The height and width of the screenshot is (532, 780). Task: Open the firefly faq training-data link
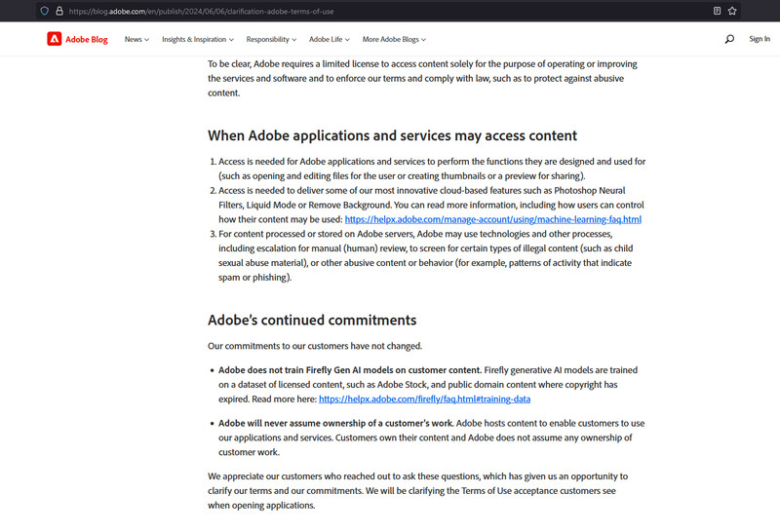pyautogui.click(x=424, y=399)
